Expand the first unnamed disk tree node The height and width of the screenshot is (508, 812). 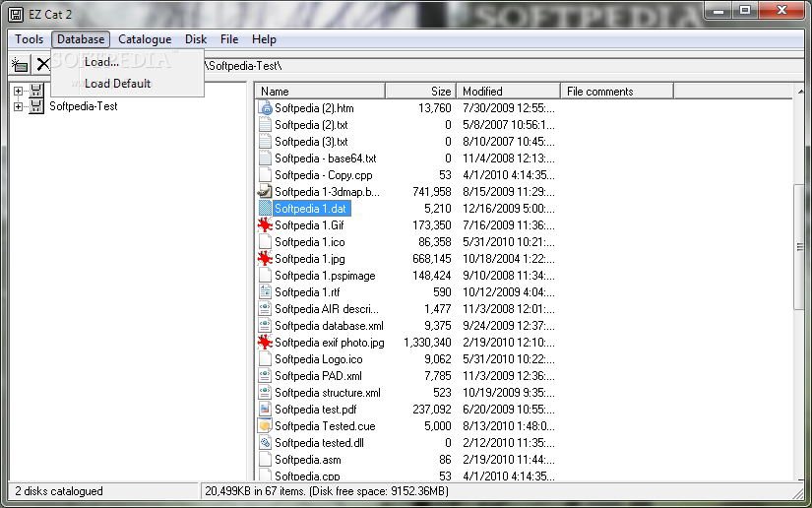click(18, 92)
